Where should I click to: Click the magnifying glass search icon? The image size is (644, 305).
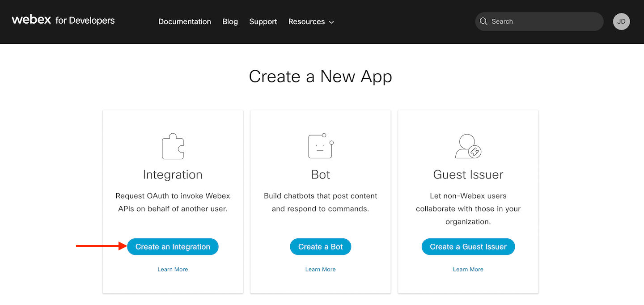tap(483, 21)
